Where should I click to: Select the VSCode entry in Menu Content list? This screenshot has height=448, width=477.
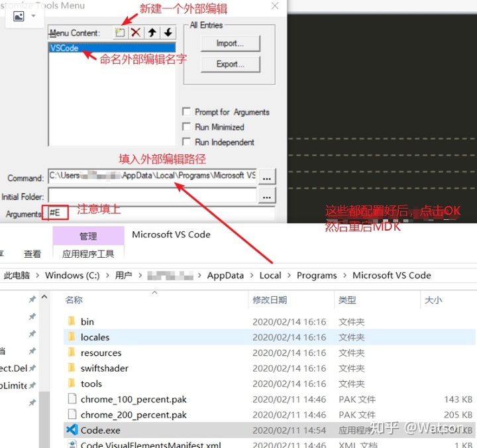pos(112,48)
